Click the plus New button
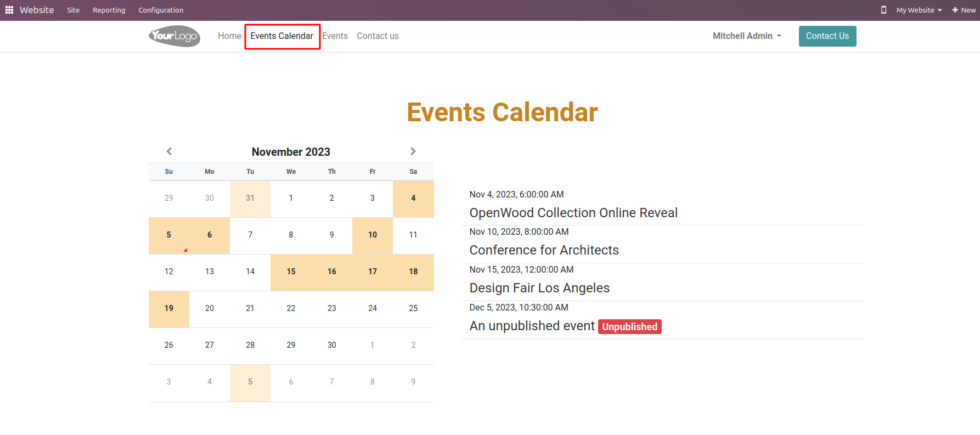Screen dimensions: 980x435 [x=964, y=10]
